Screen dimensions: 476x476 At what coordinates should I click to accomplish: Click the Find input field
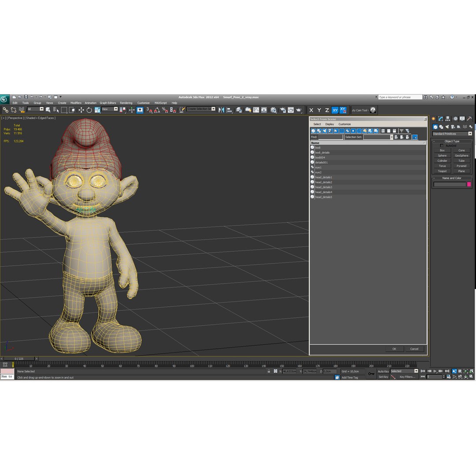pos(330,137)
